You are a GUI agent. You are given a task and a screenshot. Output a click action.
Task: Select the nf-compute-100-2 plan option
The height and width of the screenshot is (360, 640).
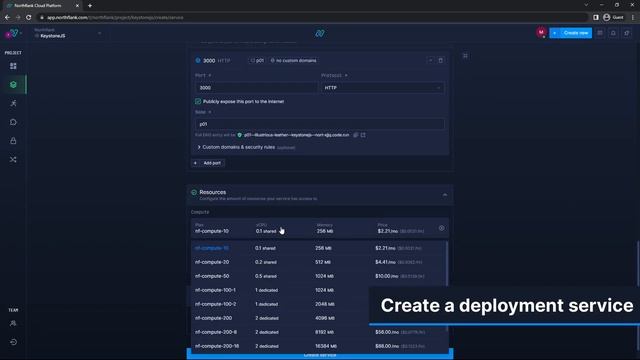[319, 304]
